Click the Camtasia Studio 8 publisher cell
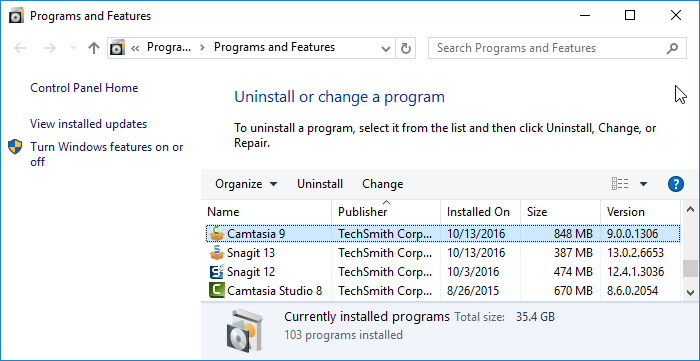 pyautogui.click(x=385, y=291)
